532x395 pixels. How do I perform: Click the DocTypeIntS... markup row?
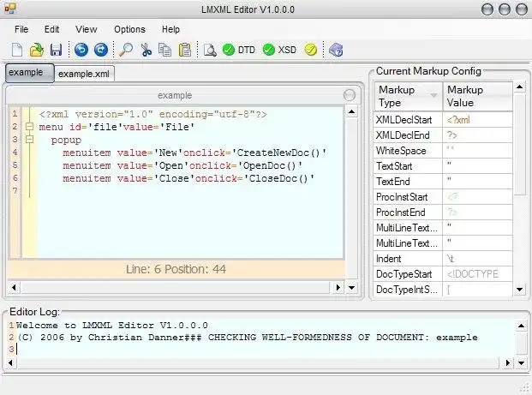(x=443, y=290)
